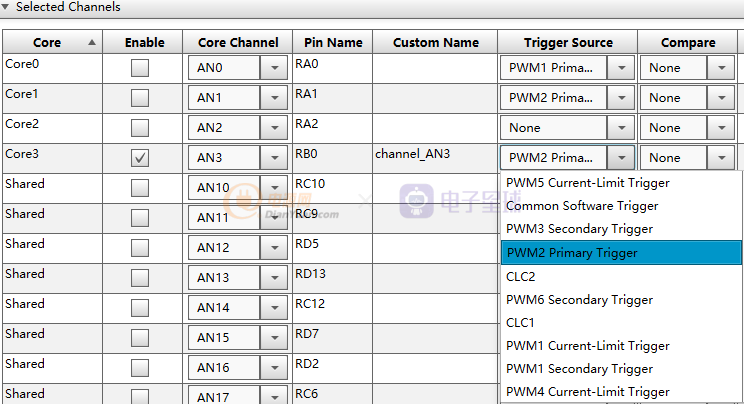This screenshot has width=744, height=404.
Task: Click the channel_AN3 custom name field
Action: [x=434, y=155]
